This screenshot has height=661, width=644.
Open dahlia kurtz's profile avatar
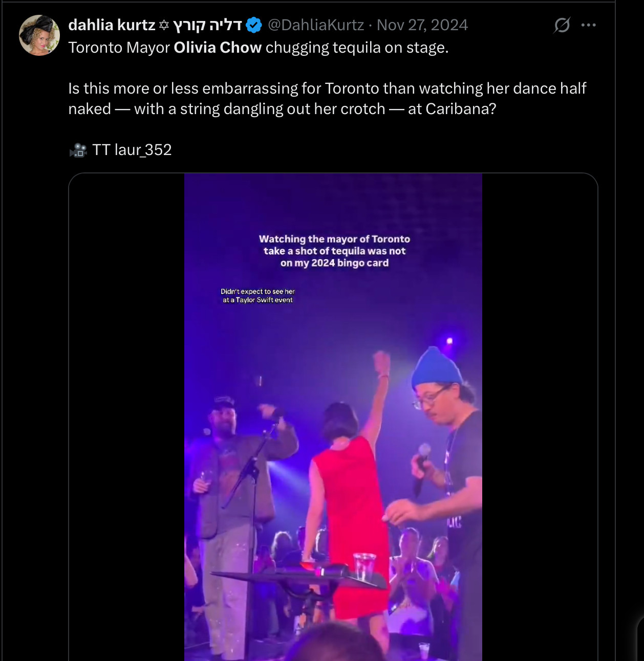pos(39,35)
